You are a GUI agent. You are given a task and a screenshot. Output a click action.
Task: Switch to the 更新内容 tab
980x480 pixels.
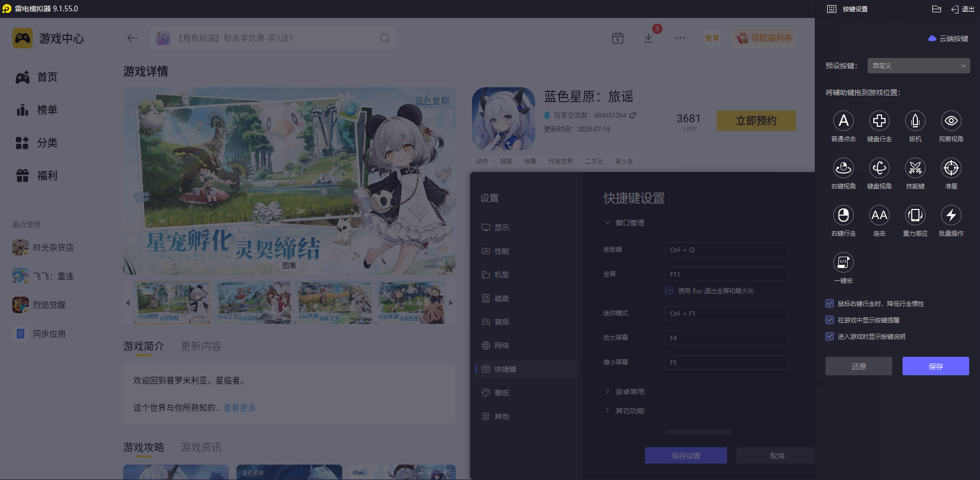tap(201, 347)
